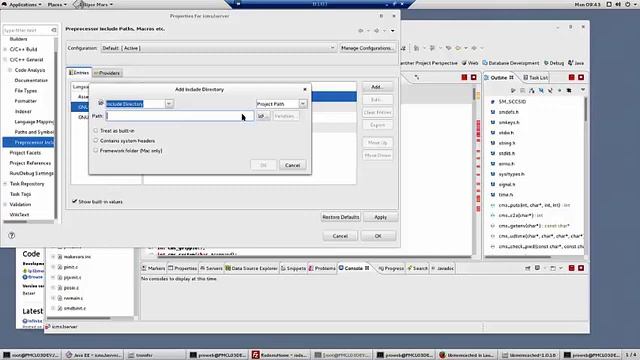
Task: Toggle Framework folder (Mac only) checkbox
Action: (x=96, y=151)
